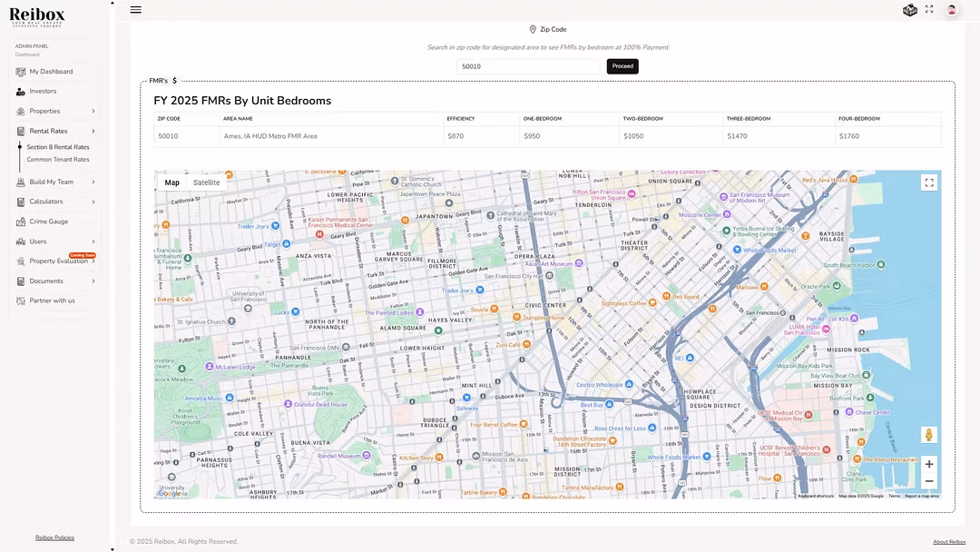Open the user profile avatar
Screen dimensions: 980x552
(951, 10)
